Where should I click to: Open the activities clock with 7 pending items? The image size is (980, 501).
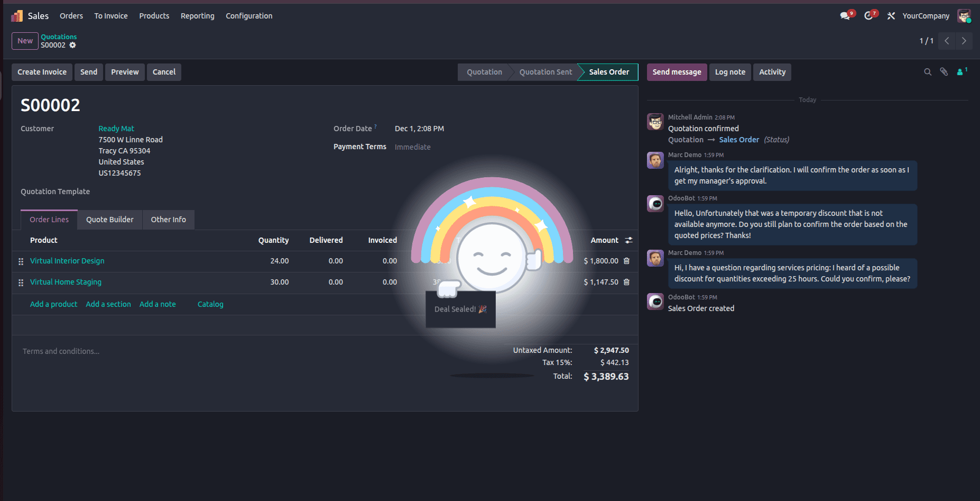tap(868, 15)
